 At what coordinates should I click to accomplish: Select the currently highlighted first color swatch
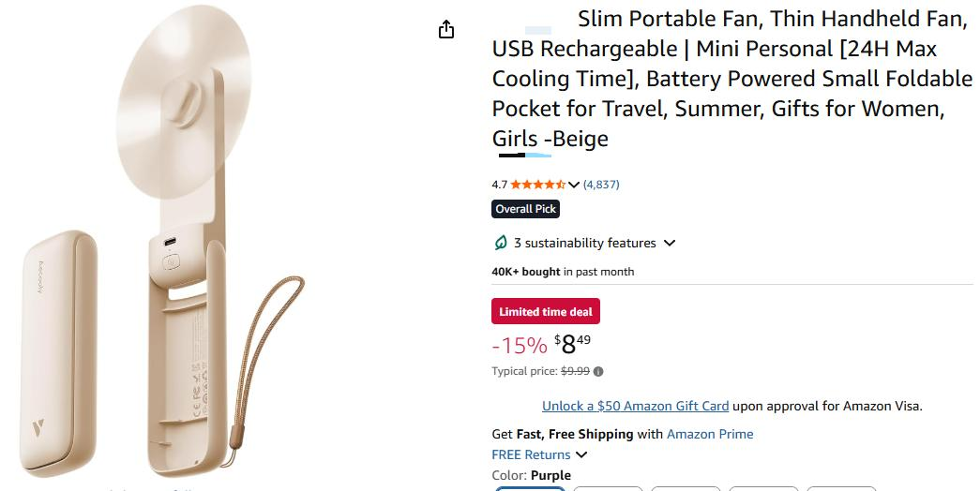530,488
